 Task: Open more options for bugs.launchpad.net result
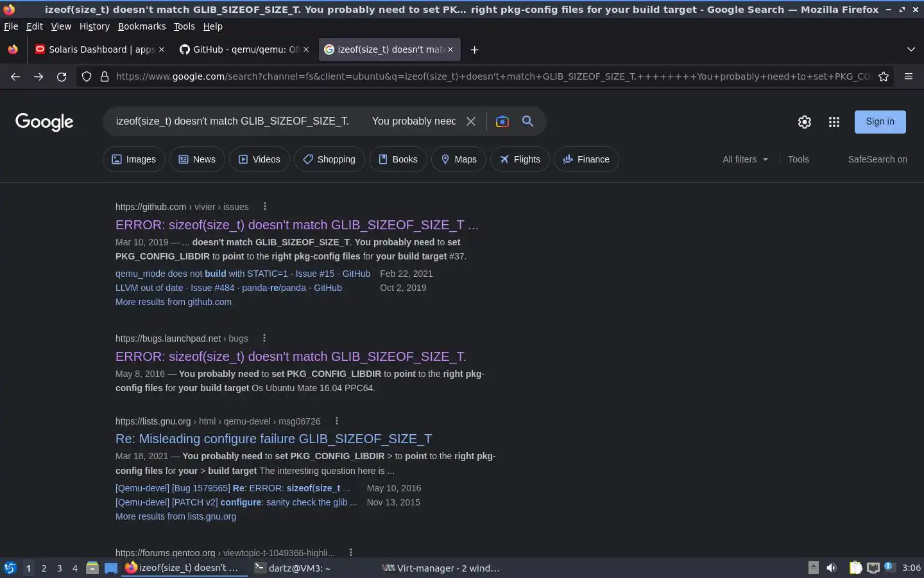(264, 338)
